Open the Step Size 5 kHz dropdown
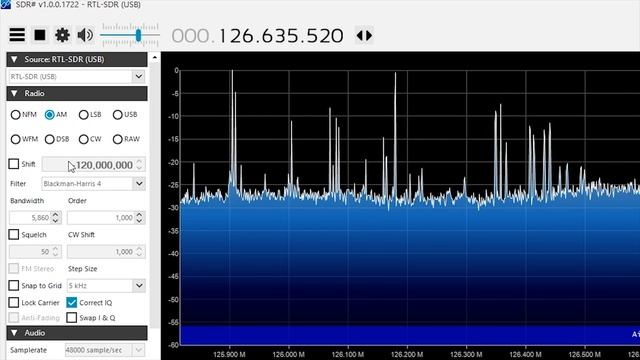The width and height of the screenshot is (640, 360). [x=139, y=286]
